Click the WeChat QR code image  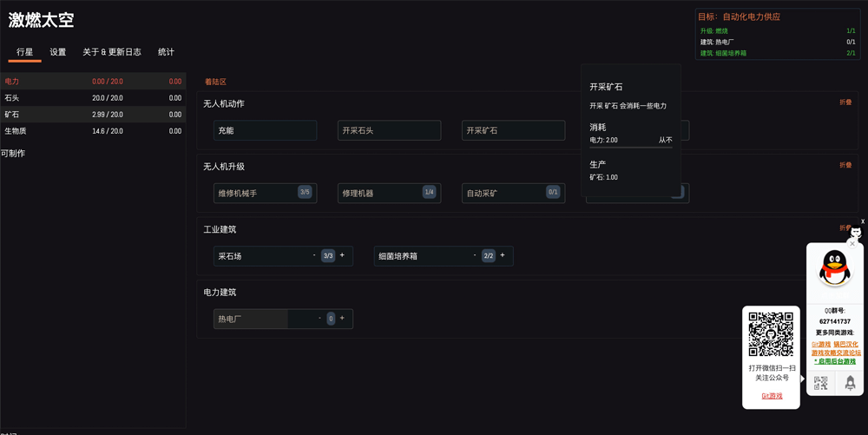(771, 334)
